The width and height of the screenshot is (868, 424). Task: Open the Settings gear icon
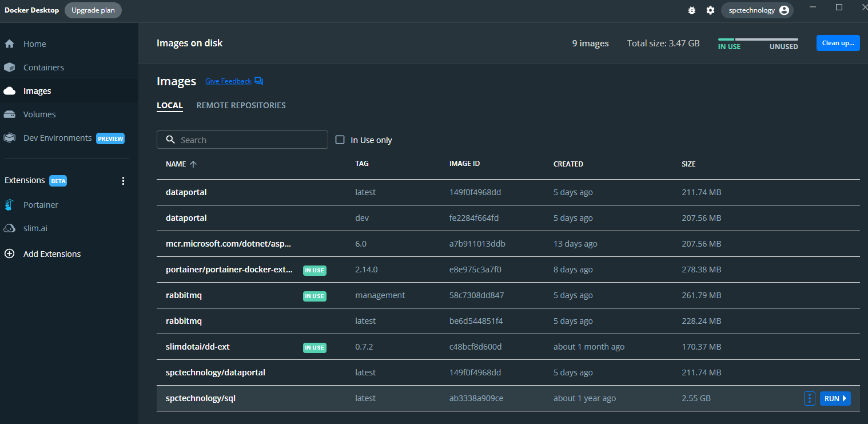710,10
